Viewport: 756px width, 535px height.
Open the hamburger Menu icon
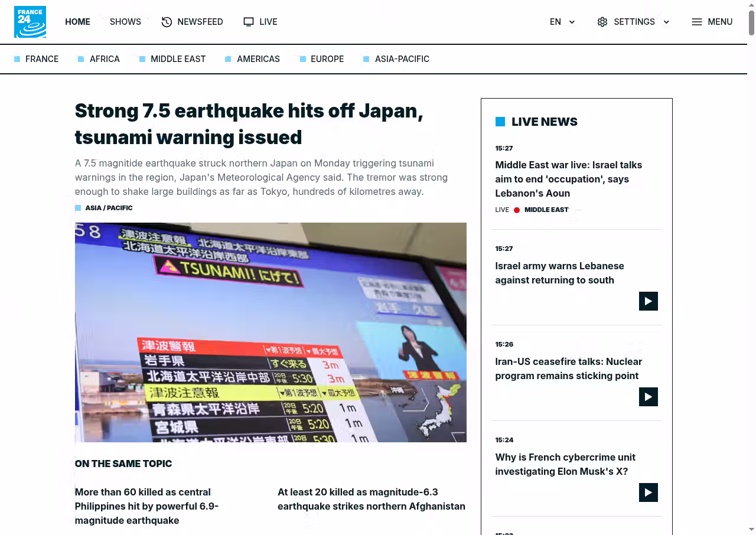[697, 22]
